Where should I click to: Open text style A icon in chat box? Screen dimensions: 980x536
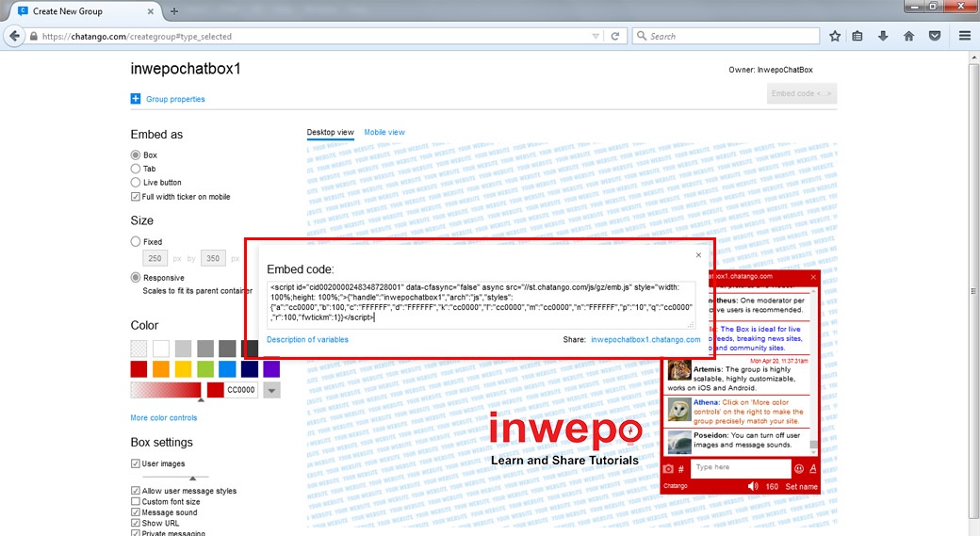click(813, 468)
